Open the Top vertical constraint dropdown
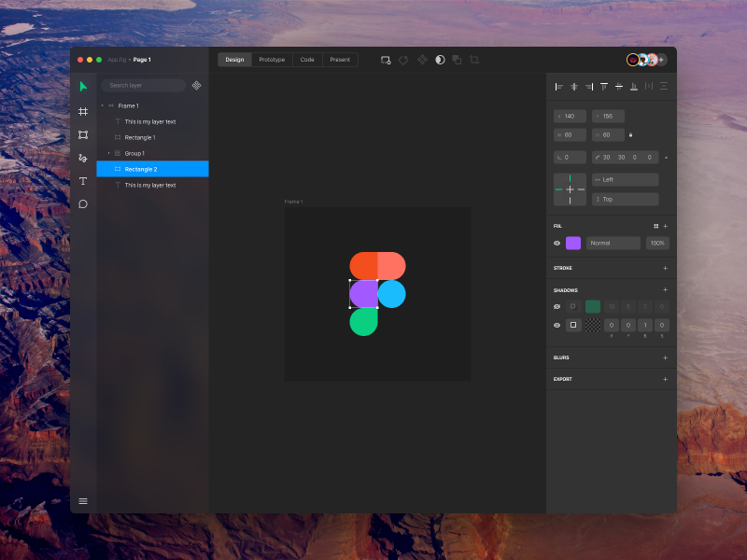The height and width of the screenshot is (560, 747). click(x=625, y=199)
